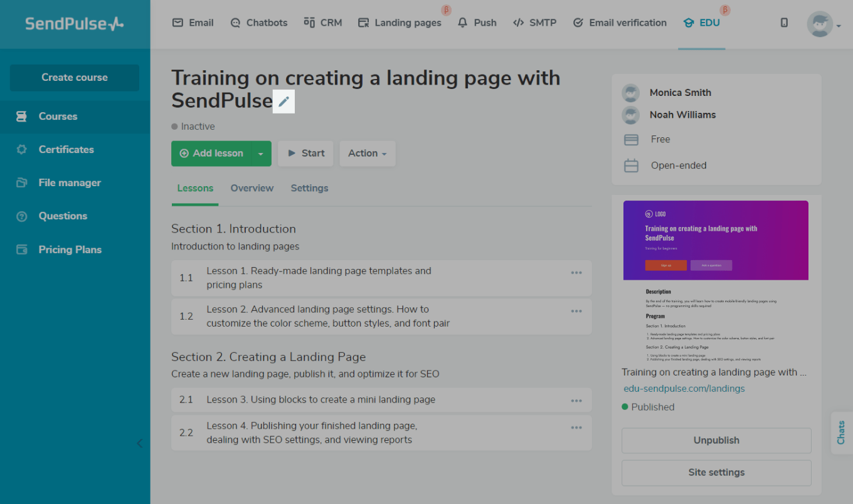Screen dimensions: 853x504
Task: Click the Open-ended duration text
Action: [x=679, y=165]
